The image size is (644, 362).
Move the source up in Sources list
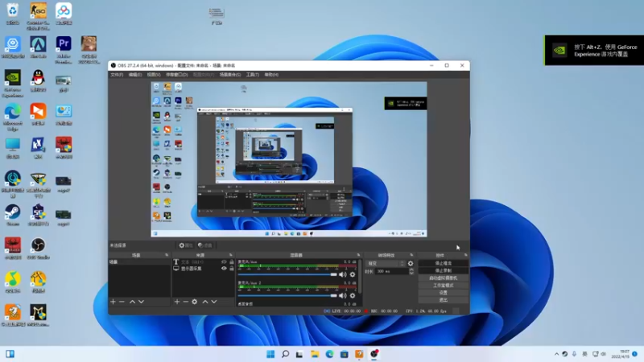(x=205, y=302)
